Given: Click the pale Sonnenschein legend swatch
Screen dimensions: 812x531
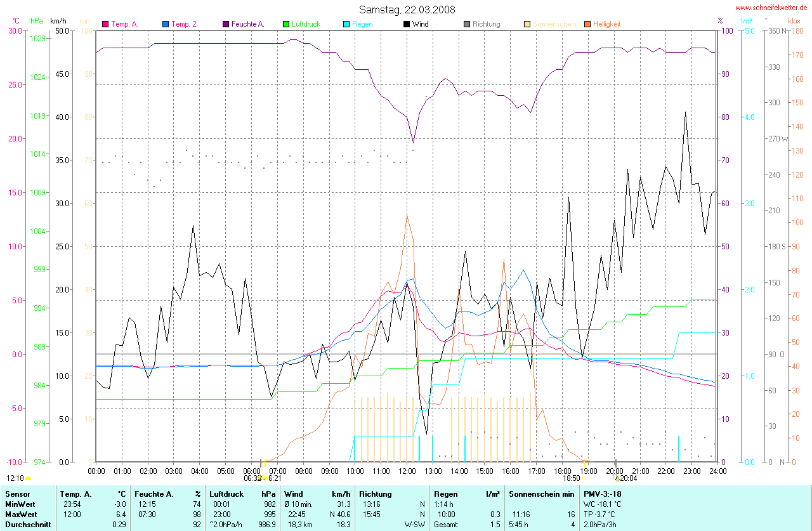Looking at the screenshot, I should [527, 24].
